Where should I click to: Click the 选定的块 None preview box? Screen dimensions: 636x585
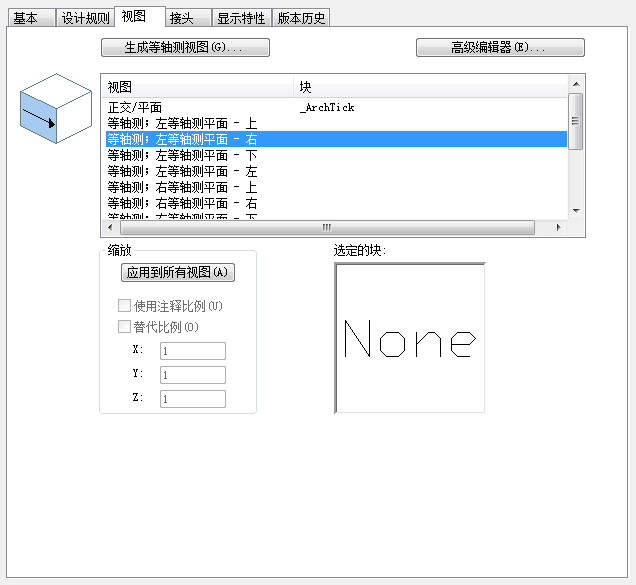tap(410, 338)
